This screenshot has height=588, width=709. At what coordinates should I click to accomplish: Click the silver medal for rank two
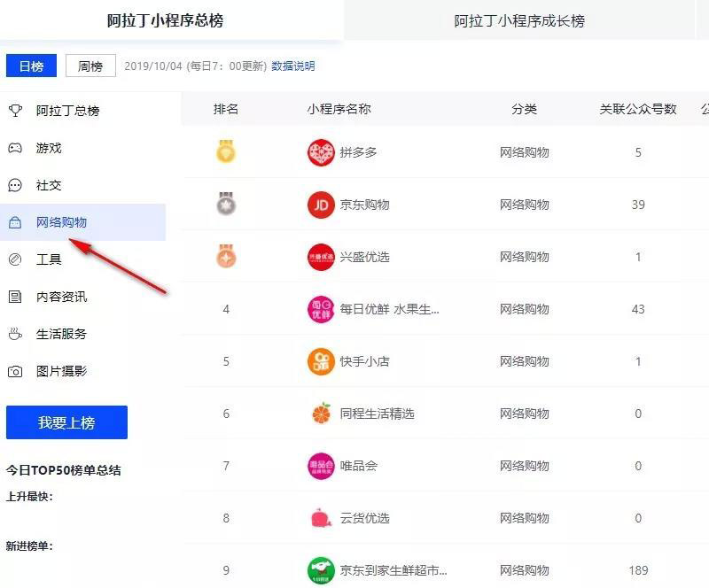coord(226,204)
